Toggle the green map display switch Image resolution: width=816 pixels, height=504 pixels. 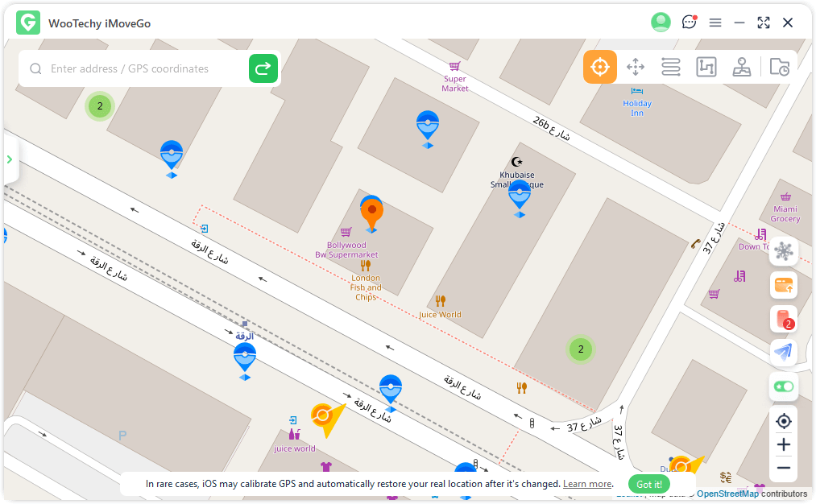click(x=783, y=386)
